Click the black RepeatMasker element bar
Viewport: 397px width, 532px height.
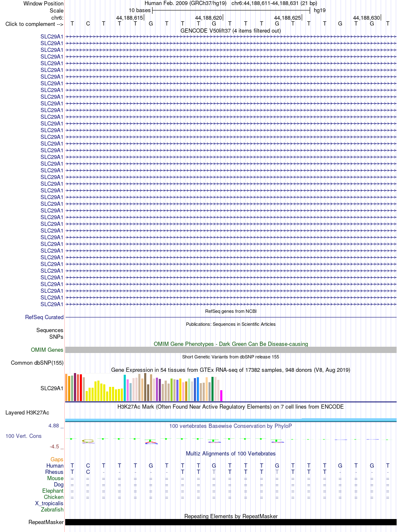click(231, 522)
